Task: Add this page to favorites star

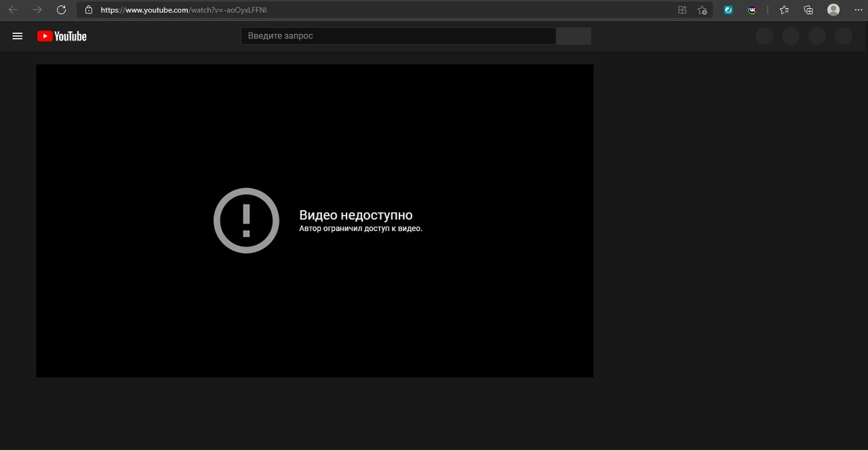Action: pyautogui.click(x=703, y=10)
